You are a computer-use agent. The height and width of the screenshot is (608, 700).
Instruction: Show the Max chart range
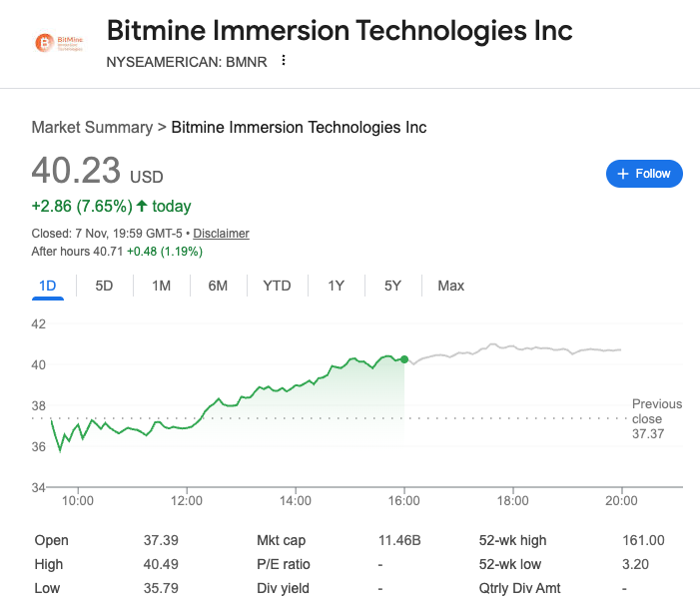point(450,286)
